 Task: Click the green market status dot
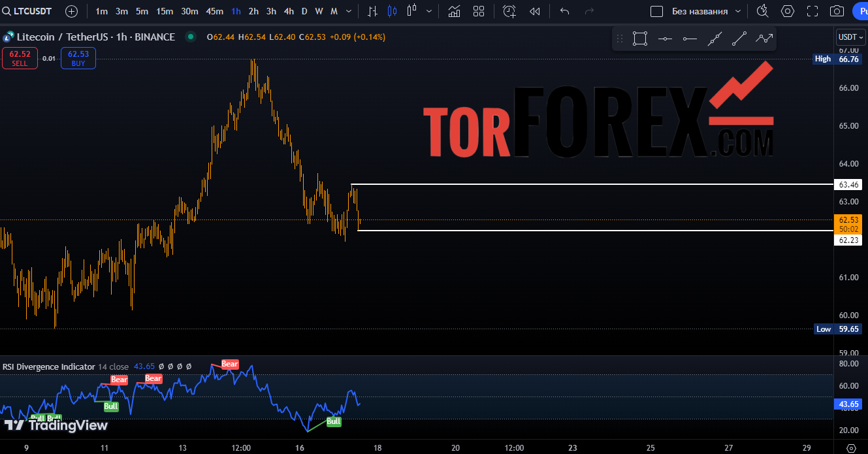point(190,37)
